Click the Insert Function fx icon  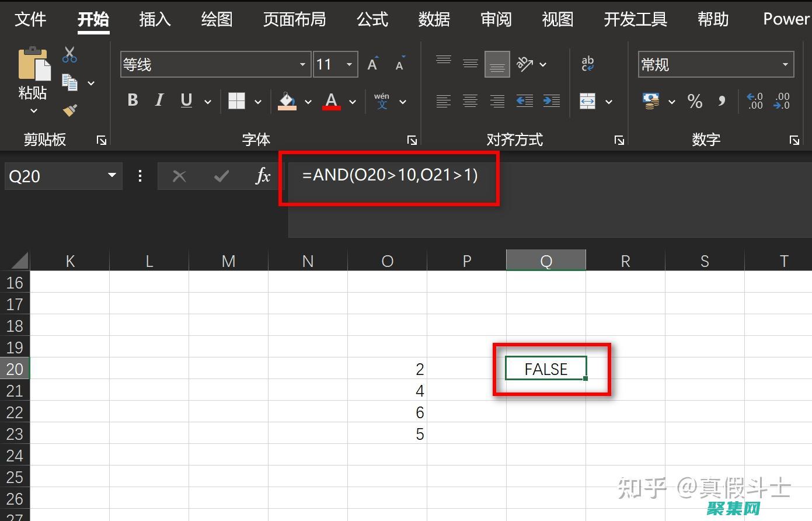tap(263, 176)
